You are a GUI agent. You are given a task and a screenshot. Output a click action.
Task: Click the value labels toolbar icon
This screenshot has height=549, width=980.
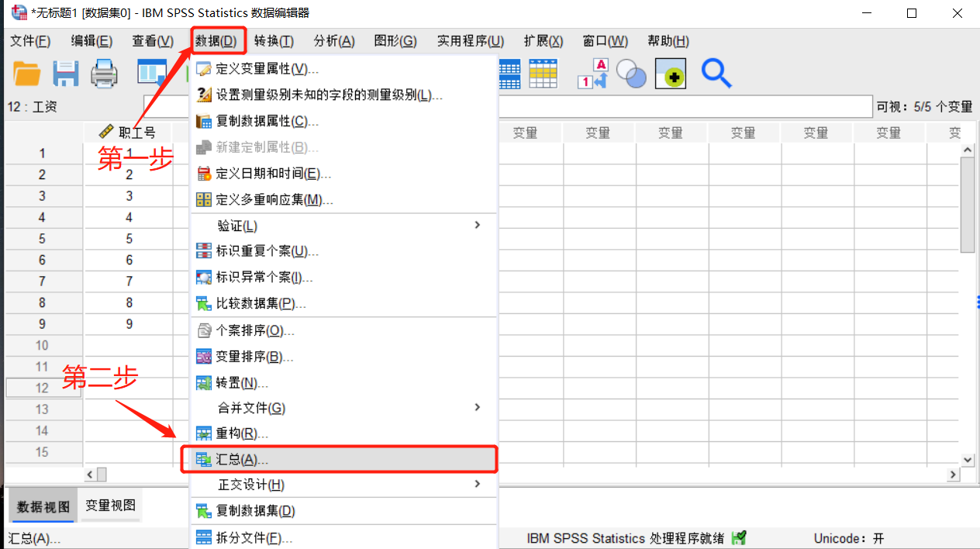coord(592,74)
